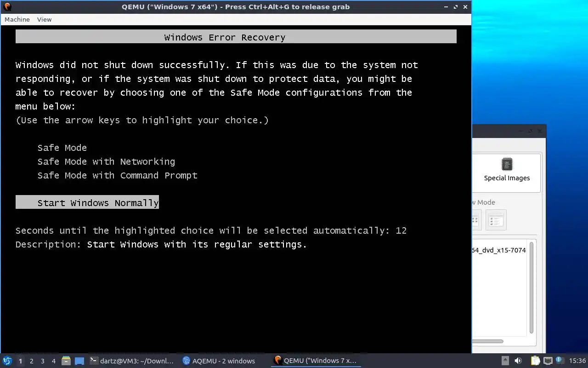Click the horizontal scrollbar in the background window
Screen dimensions: 588x368
tap(488, 341)
